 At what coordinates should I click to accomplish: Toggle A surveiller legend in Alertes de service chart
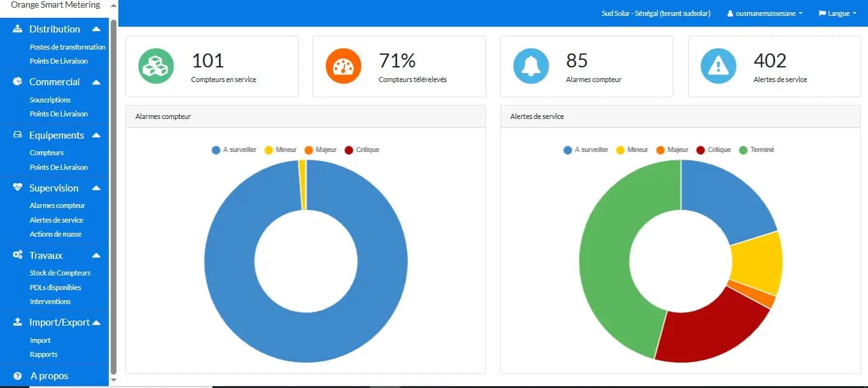click(586, 150)
